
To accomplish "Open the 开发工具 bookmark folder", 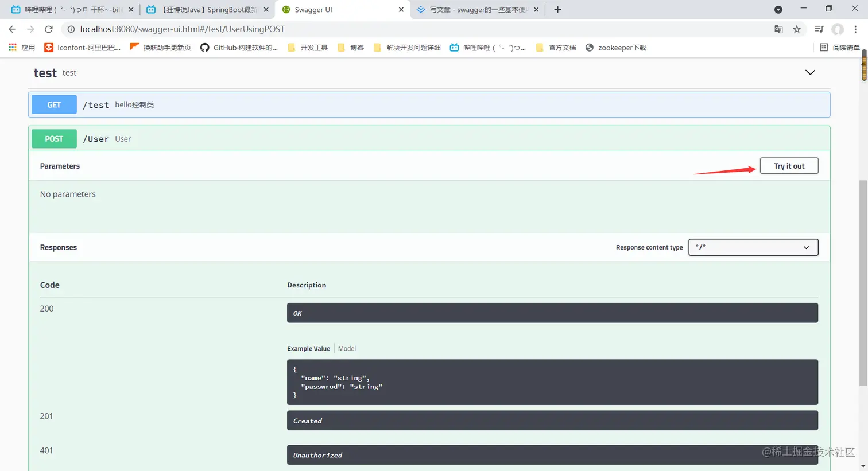I will pos(308,48).
